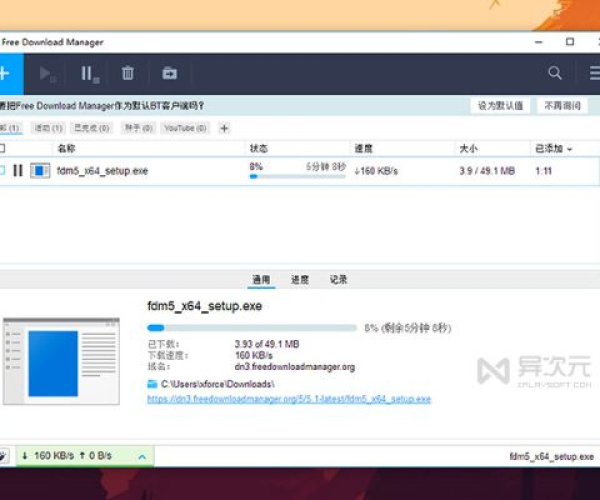The height and width of the screenshot is (500, 600).
Task: Click the 1:11 added time cell
Action: pyautogui.click(x=543, y=171)
